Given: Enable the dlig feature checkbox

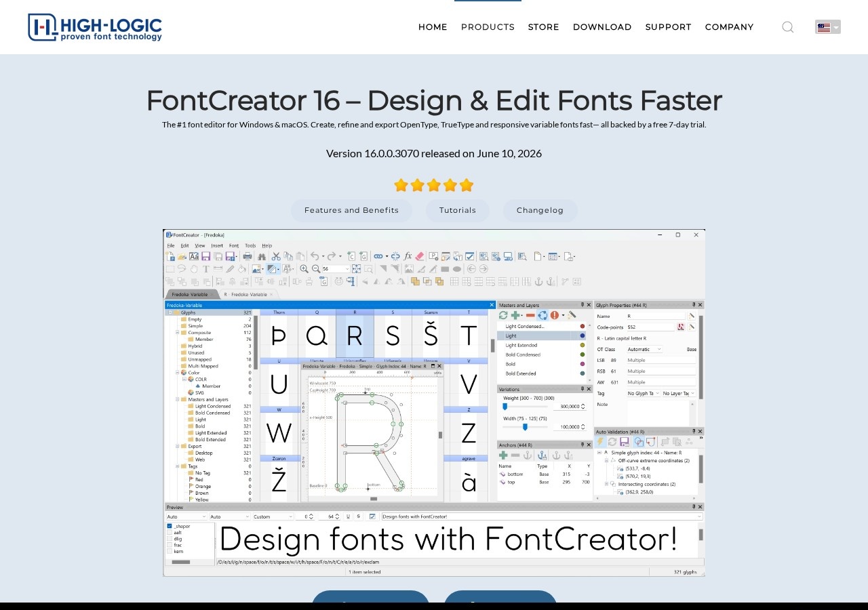Looking at the screenshot, I should [170, 539].
